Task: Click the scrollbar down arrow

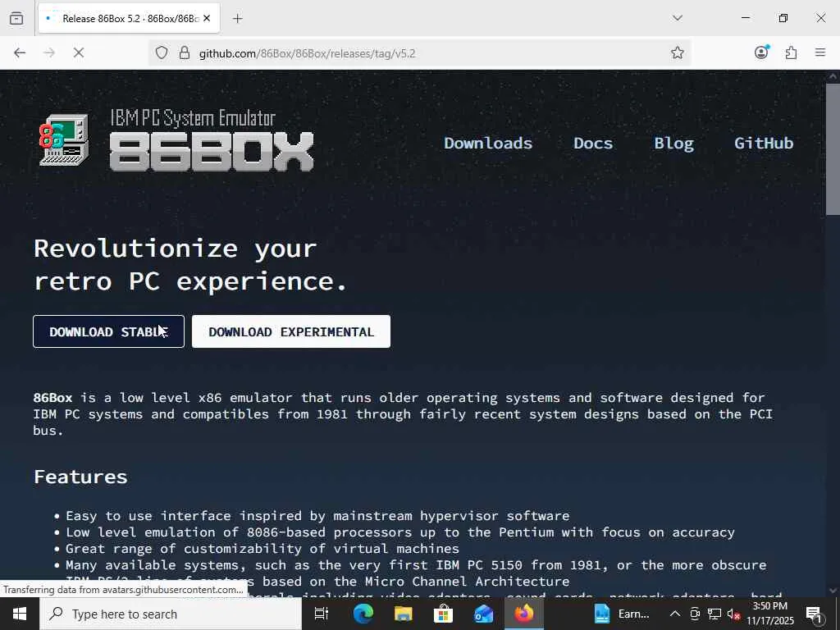Action: pos(833,591)
